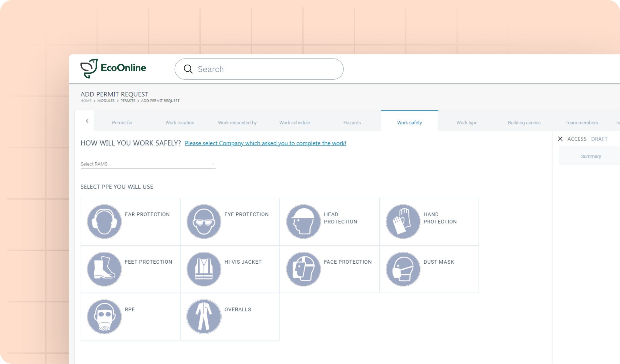
Task: Open the Work type tab
Action: coord(467,122)
